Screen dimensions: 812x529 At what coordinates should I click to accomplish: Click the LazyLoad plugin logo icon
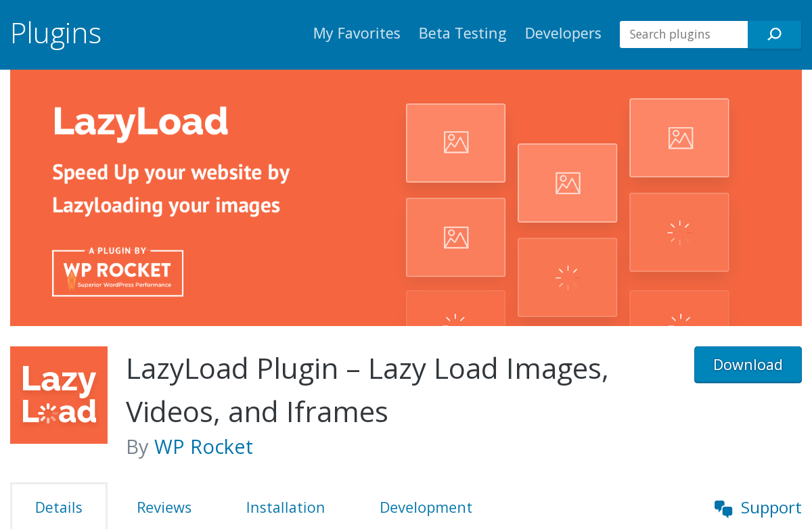(x=59, y=395)
